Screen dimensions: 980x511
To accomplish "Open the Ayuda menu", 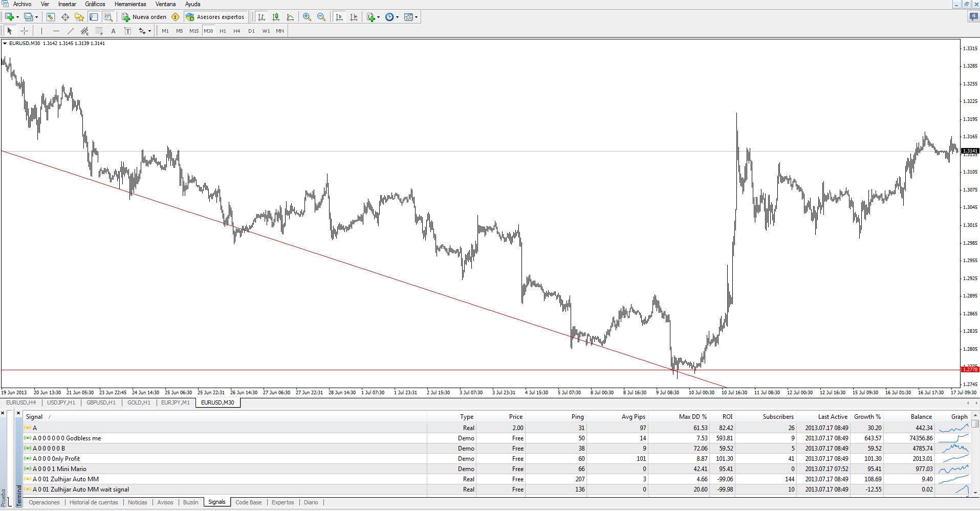I will click(x=192, y=4).
